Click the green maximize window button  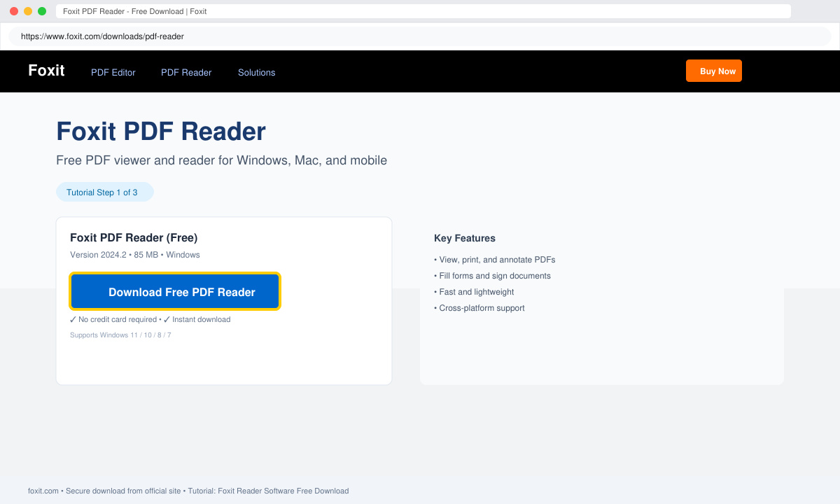pos(42,11)
